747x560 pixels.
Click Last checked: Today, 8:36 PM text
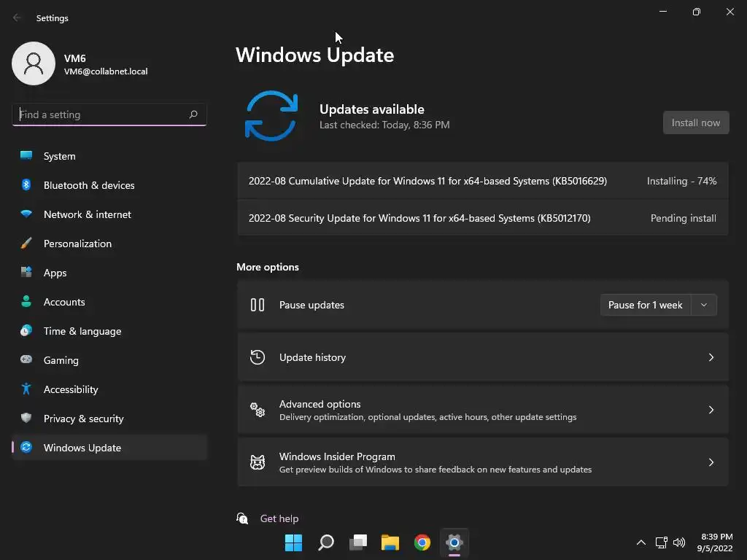(384, 125)
